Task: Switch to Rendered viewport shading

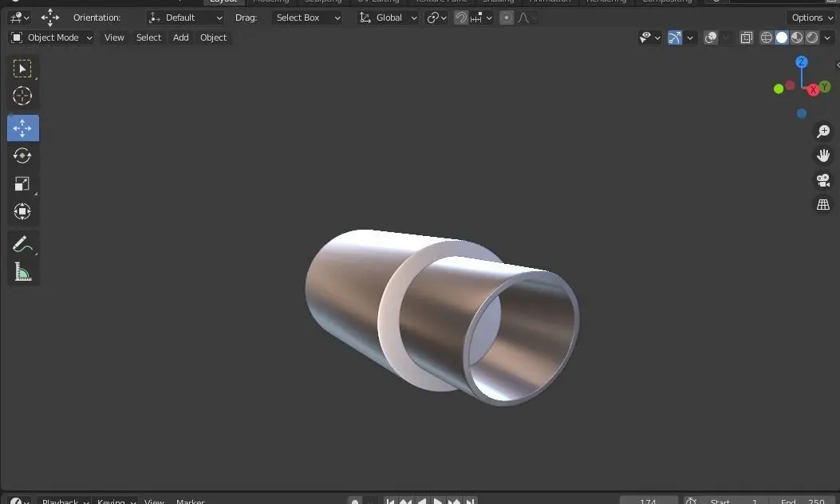Action: pos(812,37)
